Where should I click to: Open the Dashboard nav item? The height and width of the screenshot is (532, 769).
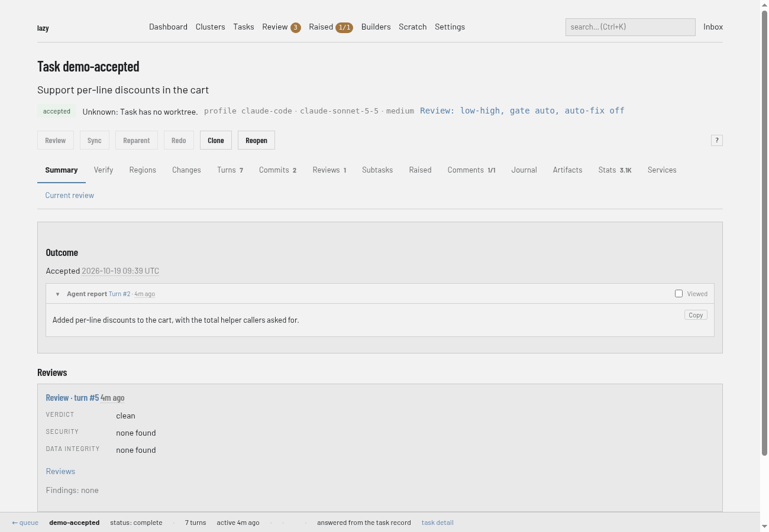coord(168,27)
